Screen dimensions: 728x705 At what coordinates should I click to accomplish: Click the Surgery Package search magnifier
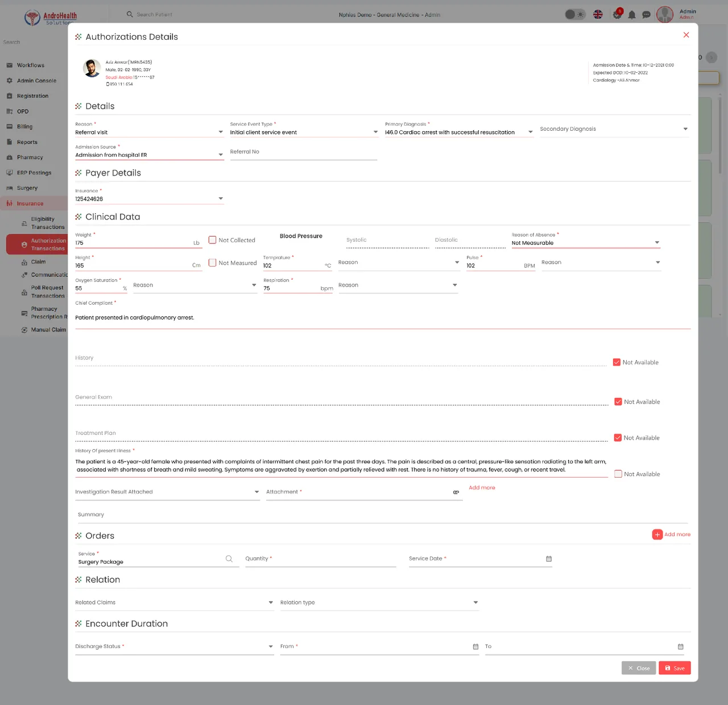(229, 559)
